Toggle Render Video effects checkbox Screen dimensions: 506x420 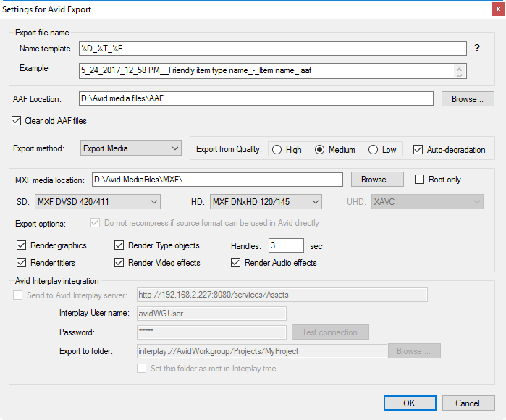click(119, 262)
